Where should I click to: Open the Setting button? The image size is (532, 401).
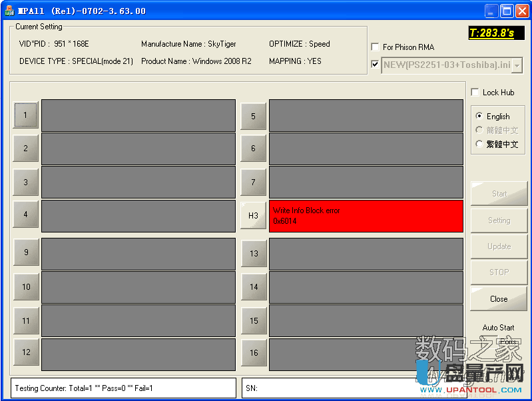(x=498, y=220)
